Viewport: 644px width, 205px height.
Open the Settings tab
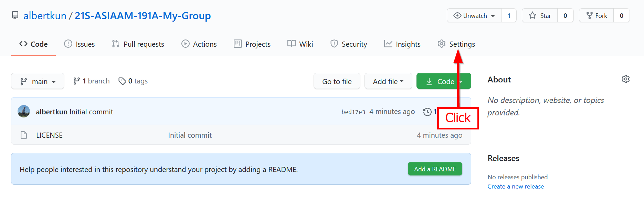pyautogui.click(x=456, y=44)
